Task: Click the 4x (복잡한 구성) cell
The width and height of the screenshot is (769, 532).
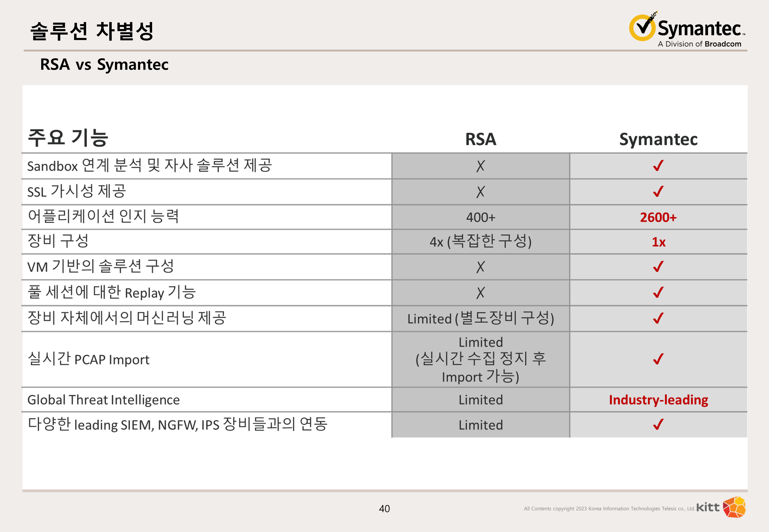Action: pyautogui.click(x=481, y=242)
